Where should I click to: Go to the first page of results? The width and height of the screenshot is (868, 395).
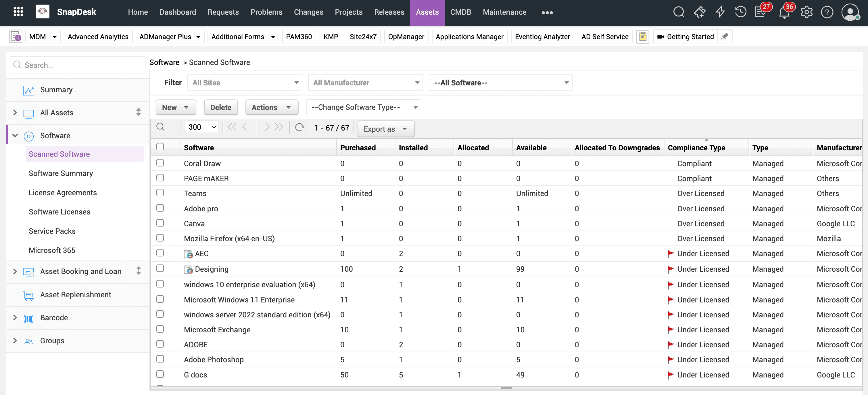pyautogui.click(x=232, y=127)
